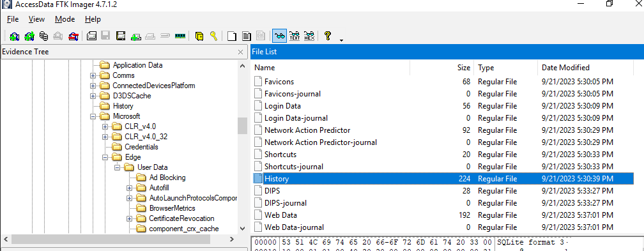Expand the CLR_v4.0 folder node
This screenshot has width=644, height=251.
tap(105, 126)
